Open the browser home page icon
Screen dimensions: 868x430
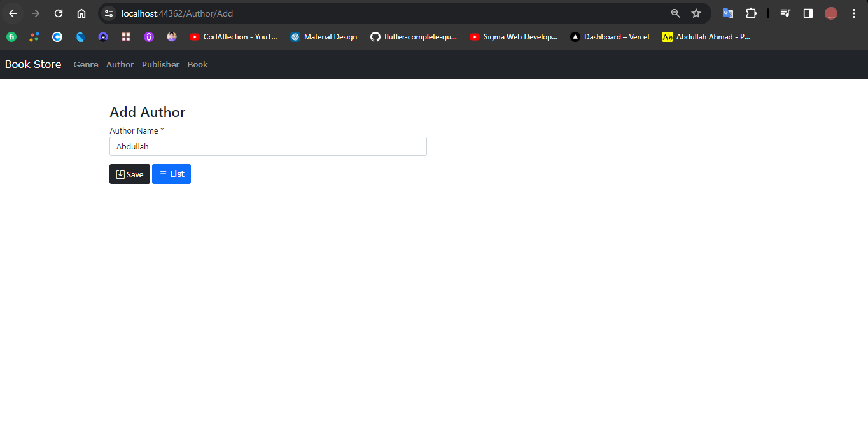coord(81,13)
